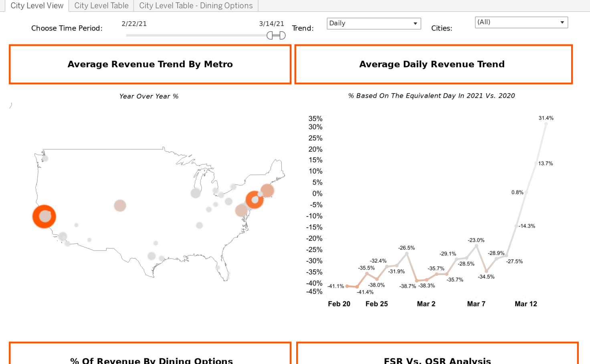This screenshot has height=364, width=590.
Task: Select the peach Denver area map bubble
Action: (x=120, y=206)
